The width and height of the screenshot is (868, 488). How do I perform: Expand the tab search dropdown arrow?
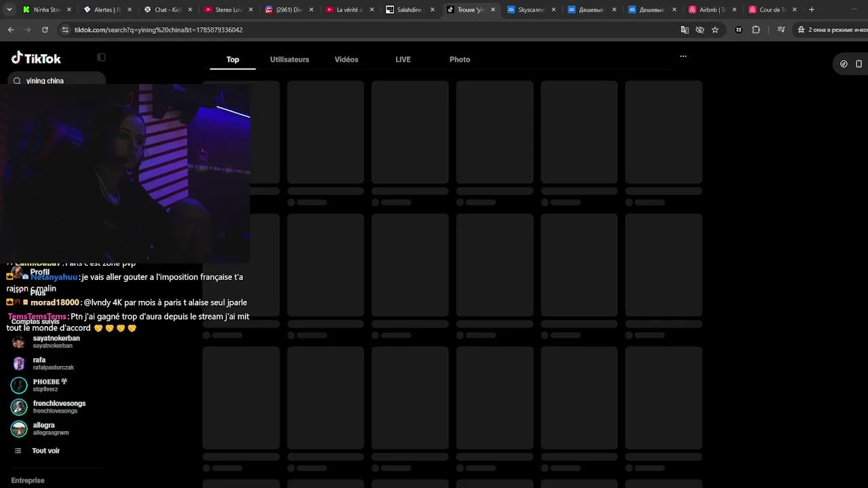[9, 9]
